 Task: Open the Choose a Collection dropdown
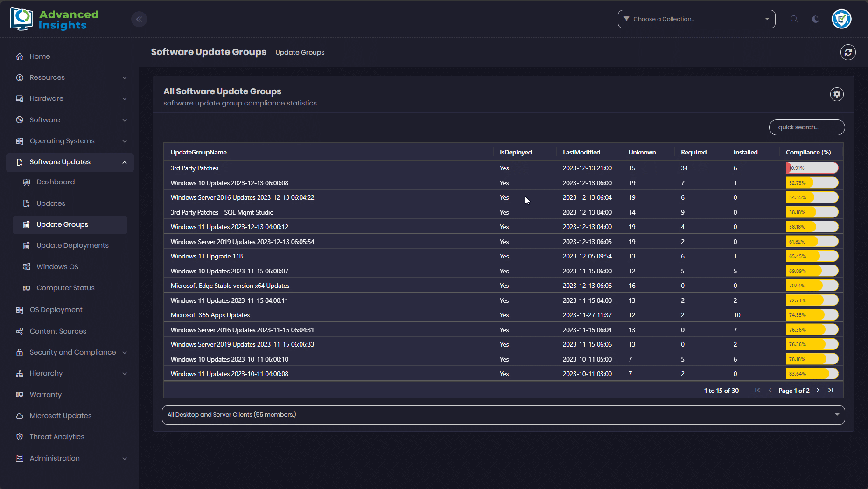pos(696,19)
